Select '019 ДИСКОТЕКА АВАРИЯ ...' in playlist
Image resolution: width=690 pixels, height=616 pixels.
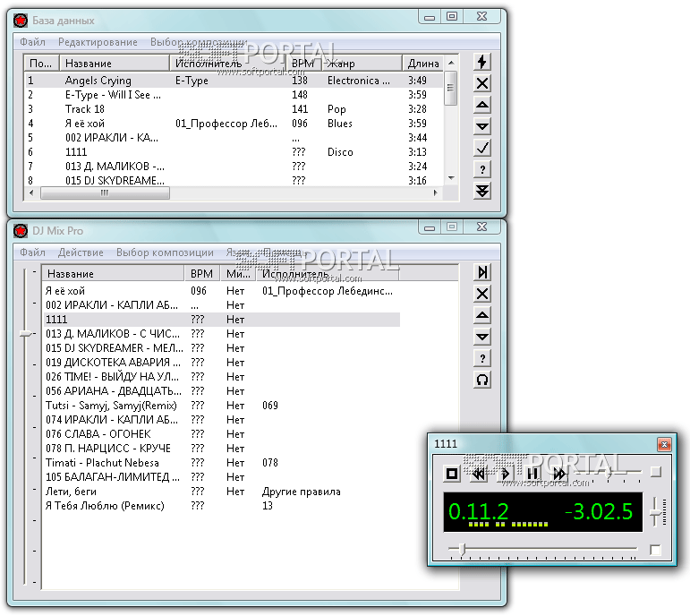click(221, 363)
